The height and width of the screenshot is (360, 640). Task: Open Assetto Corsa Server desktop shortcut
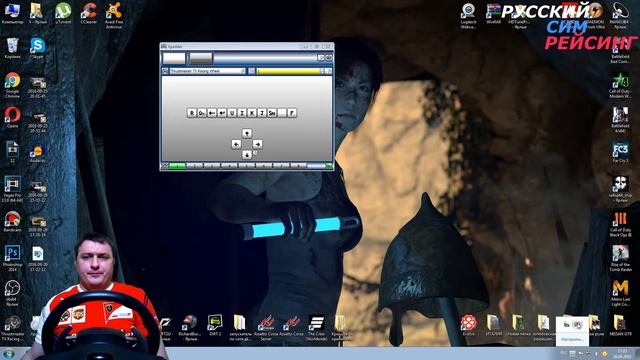click(x=266, y=328)
